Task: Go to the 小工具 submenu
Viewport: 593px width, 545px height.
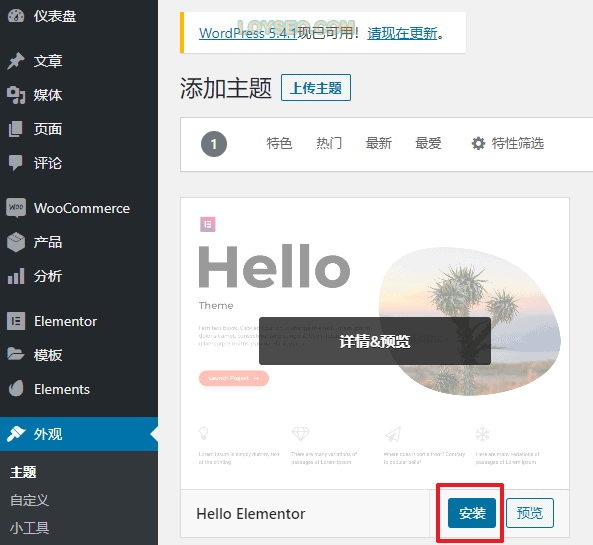Action: [x=29, y=528]
